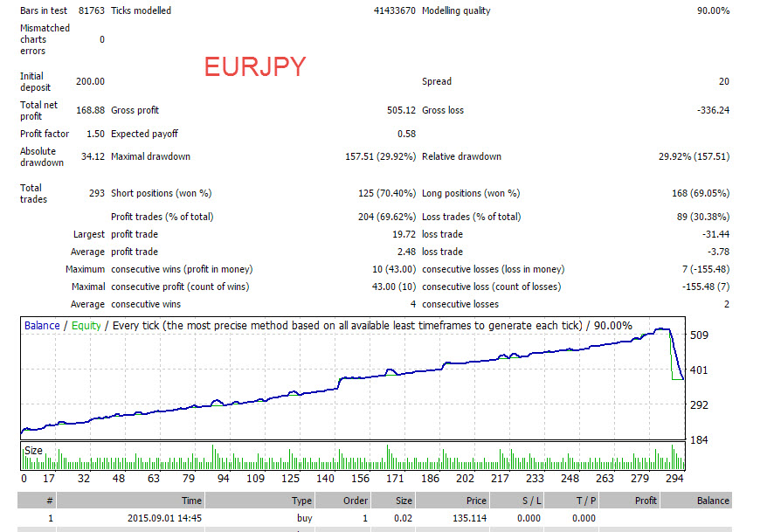Click the 135.114 price cell

469,518
